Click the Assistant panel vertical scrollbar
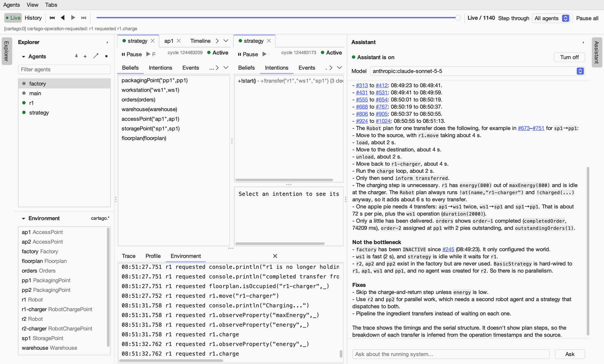 point(588,251)
